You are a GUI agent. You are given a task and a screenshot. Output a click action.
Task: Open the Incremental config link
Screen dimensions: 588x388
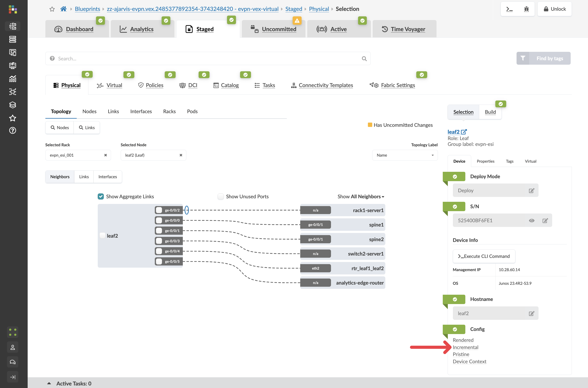click(x=465, y=347)
